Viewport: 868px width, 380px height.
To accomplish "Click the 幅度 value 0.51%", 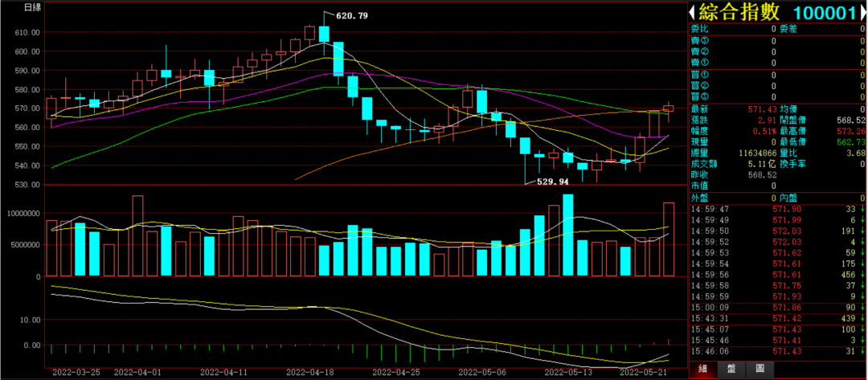I will point(766,130).
